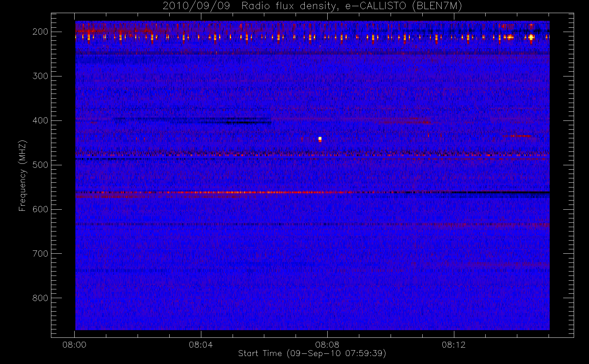This screenshot has width=589, height=364.
Task: Click the 400 MHz frequency tick label
Action: coord(40,120)
